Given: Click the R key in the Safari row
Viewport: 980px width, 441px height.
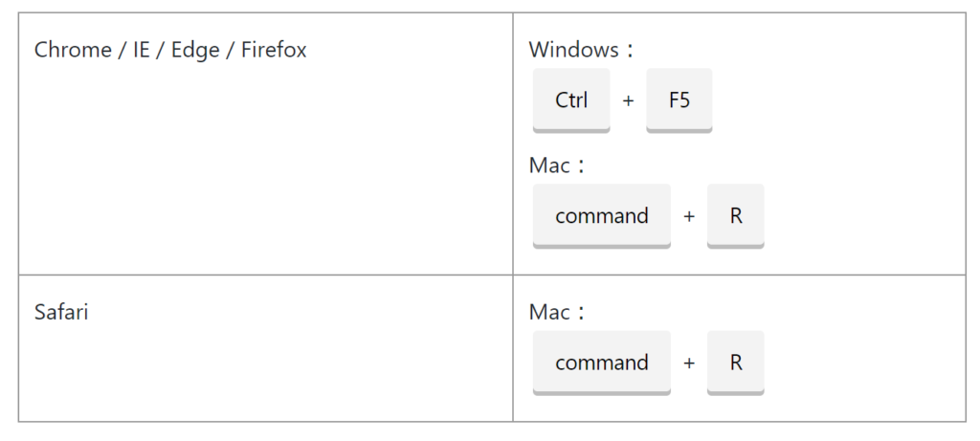Looking at the screenshot, I should [x=736, y=363].
